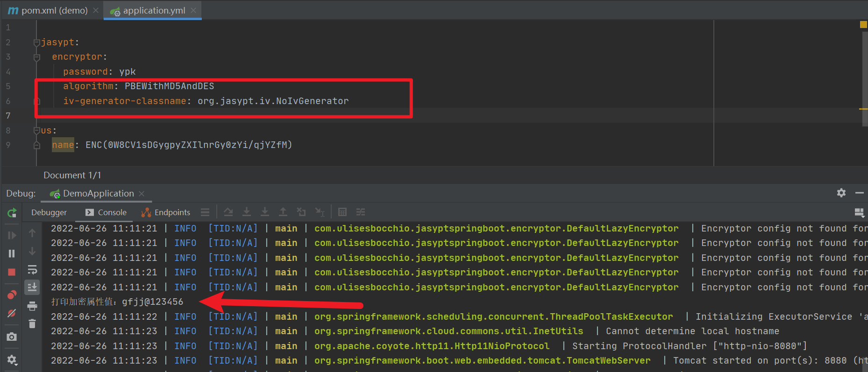Open the Endpoints tab

coord(166,212)
